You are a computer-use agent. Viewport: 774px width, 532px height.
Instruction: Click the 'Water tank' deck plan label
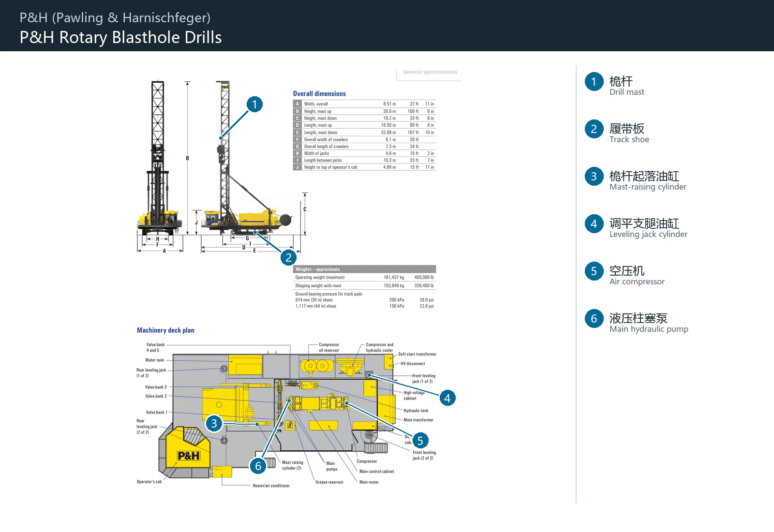[155, 360]
